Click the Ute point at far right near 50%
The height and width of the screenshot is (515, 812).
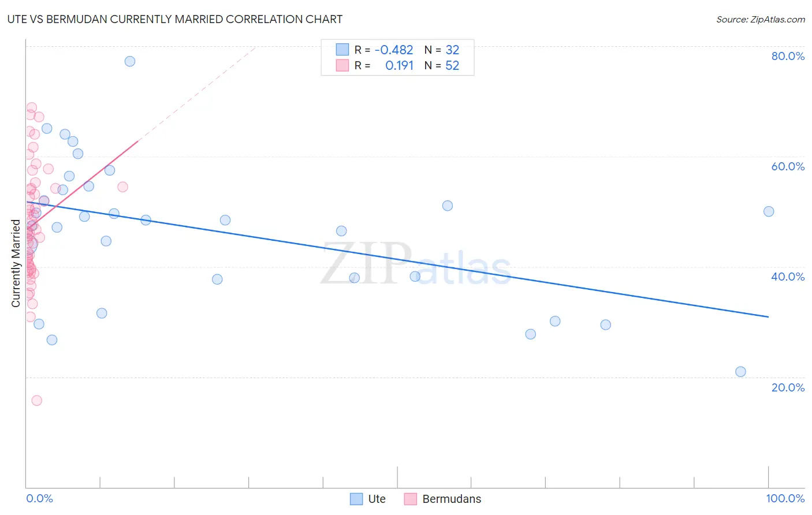(769, 211)
